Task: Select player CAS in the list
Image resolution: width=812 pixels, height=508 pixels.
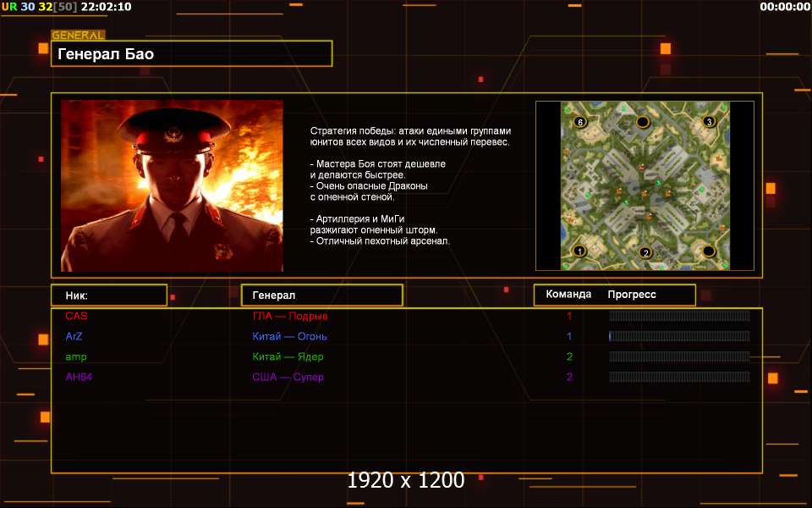Action: (x=76, y=316)
